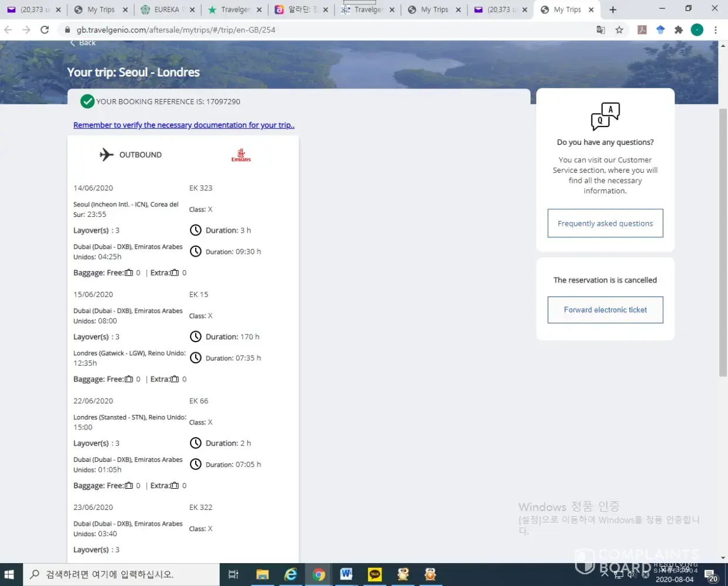Go back using the browser back arrow
This screenshot has height=586, width=728.
pos(8,29)
